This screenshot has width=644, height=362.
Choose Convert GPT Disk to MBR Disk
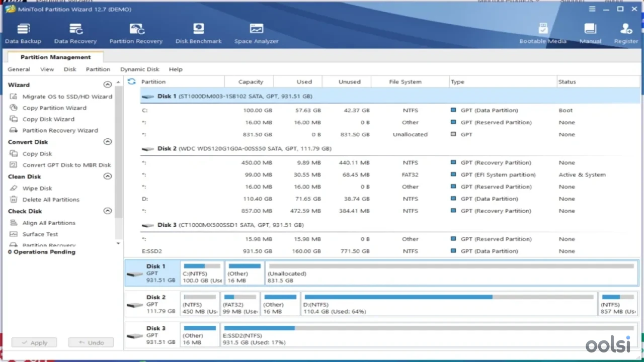60,165
